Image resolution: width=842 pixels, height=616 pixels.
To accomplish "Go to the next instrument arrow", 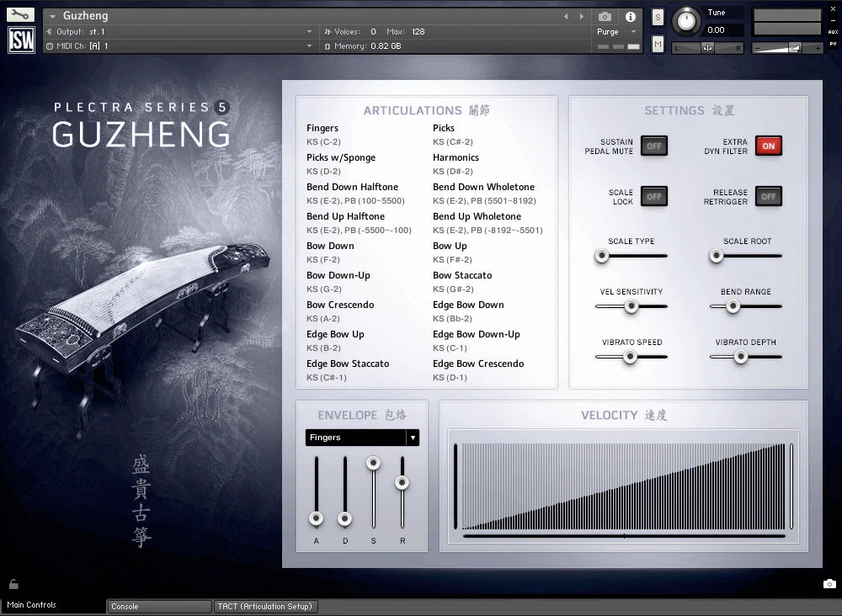I will (582, 16).
